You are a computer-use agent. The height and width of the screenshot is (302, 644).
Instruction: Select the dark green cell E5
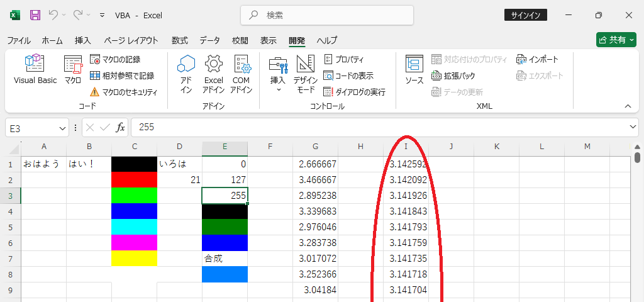[225, 226]
